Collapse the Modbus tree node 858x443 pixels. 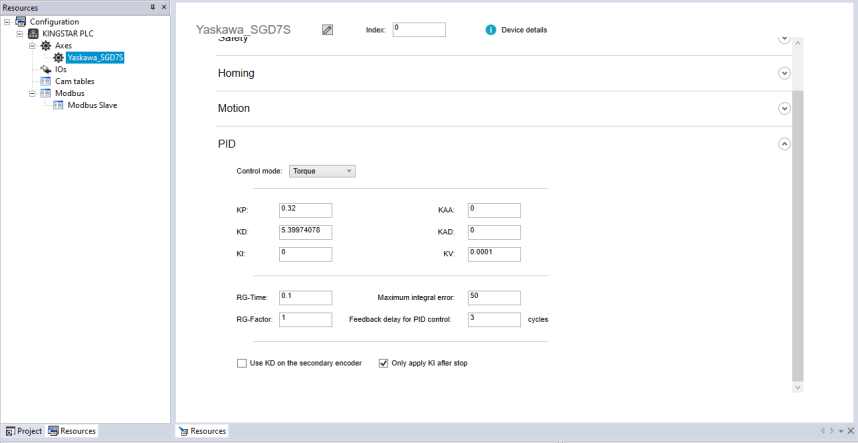tap(32, 94)
